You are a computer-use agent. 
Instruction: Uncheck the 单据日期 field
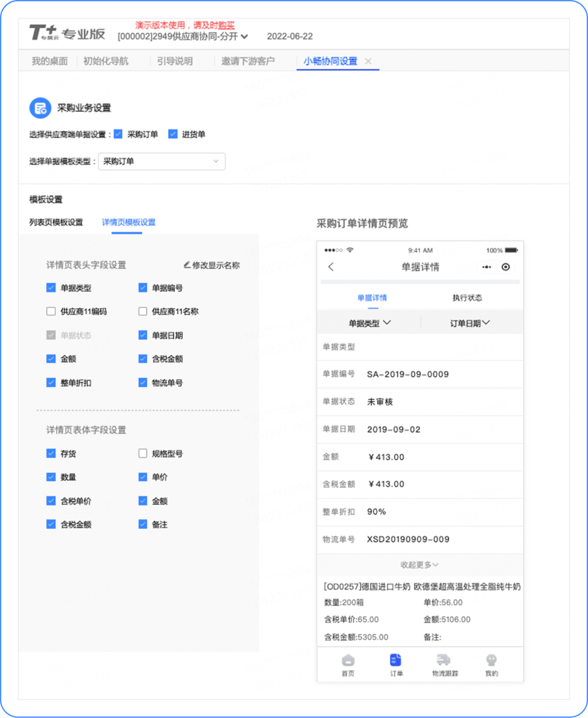(143, 335)
